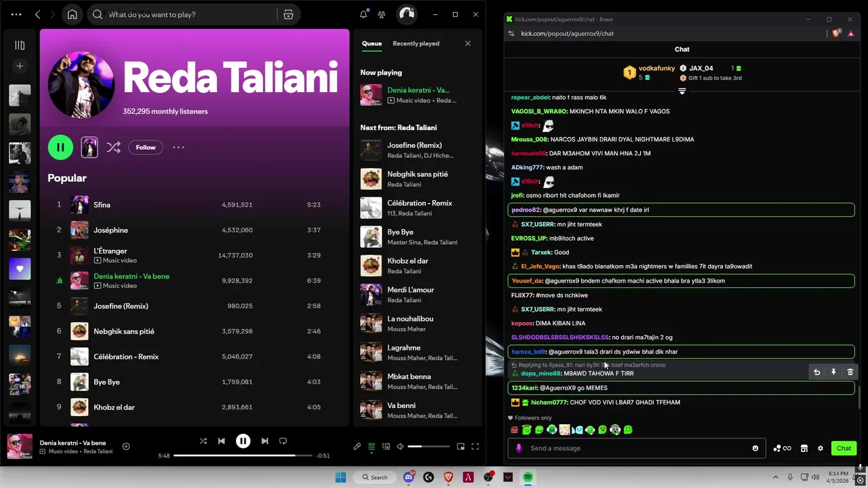Click the plus create button in the sidebar
The width and height of the screenshot is (868, 488).
(20, 66)
